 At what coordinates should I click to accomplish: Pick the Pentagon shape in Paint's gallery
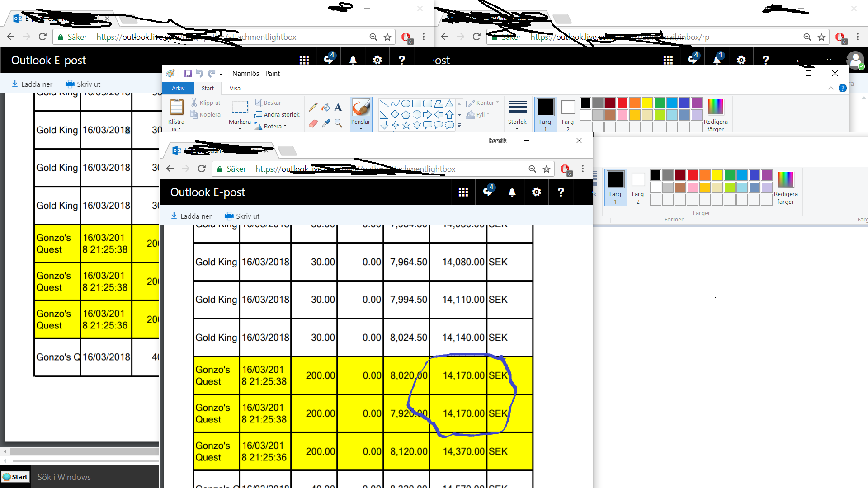pos(406,114)
